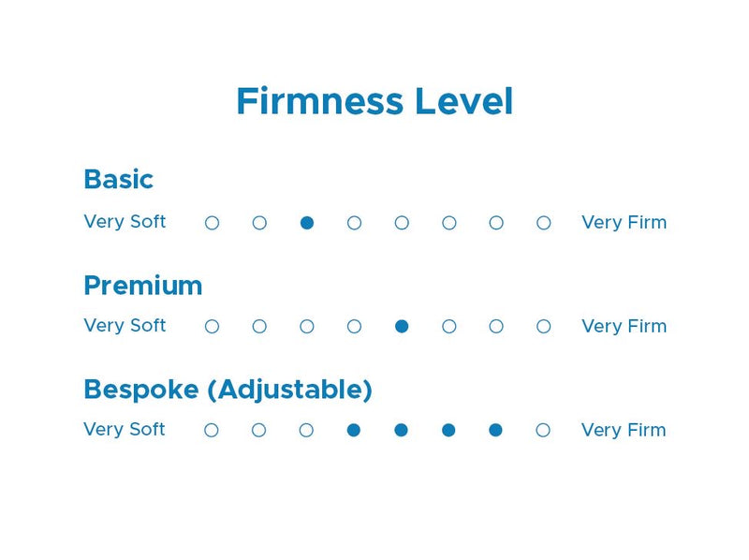Select the first dot in Premium row
The width and height of the screenshot is (749, 560).
tap(213, 326)
